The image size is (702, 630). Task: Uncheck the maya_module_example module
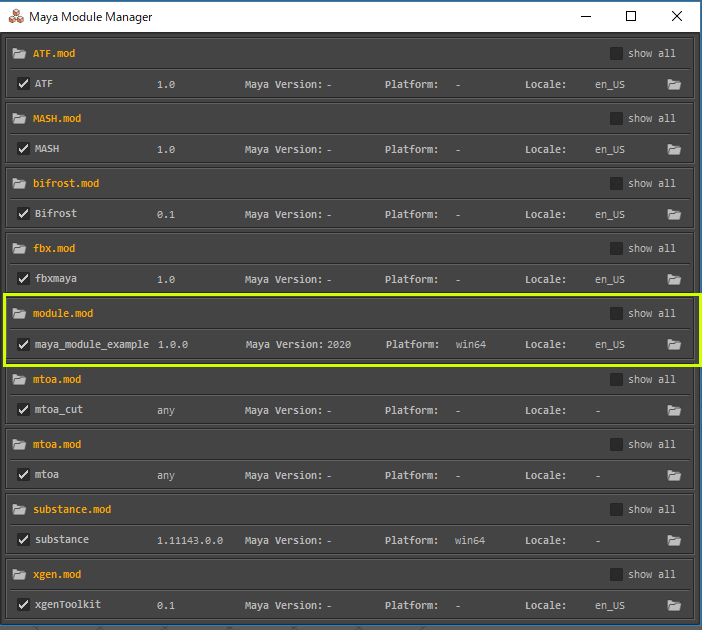24,345
